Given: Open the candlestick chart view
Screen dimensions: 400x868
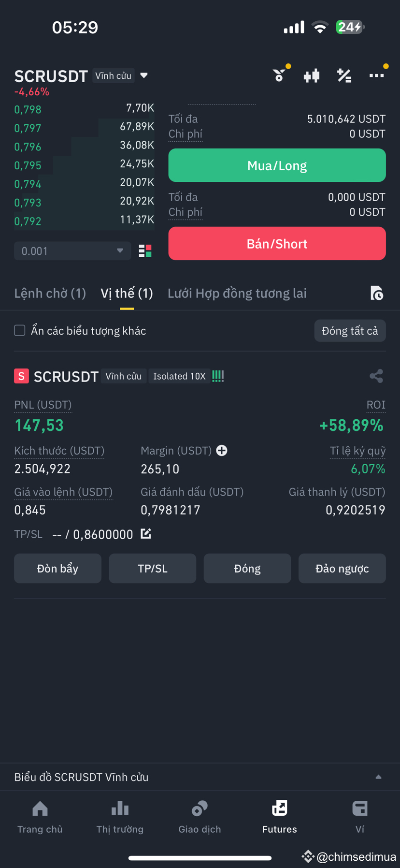Looking at the screenshot, I should [311, 75].
